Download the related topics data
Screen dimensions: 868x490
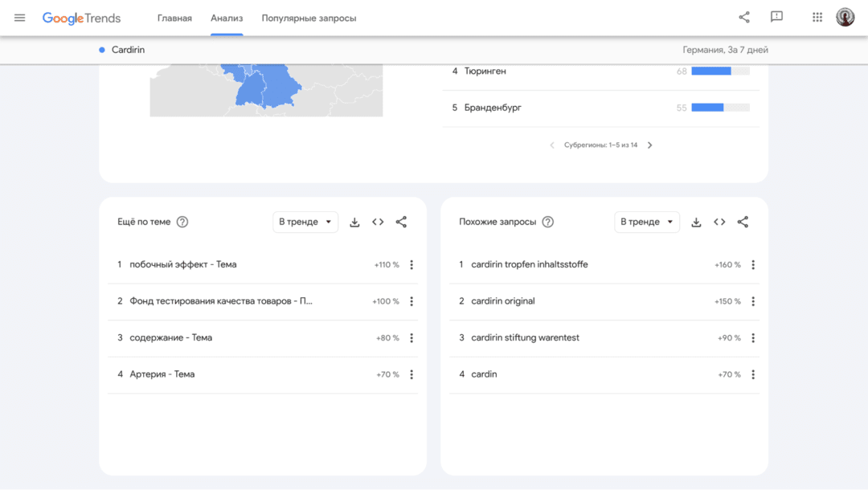click(354, 222)
